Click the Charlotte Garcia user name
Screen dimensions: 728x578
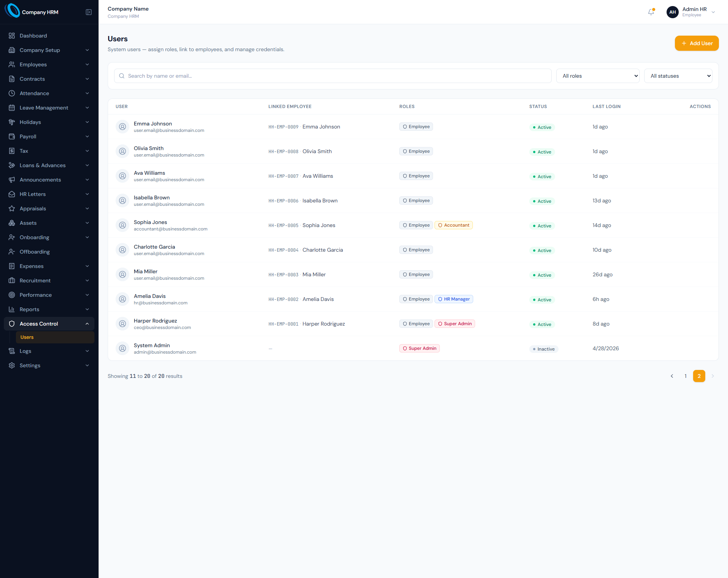click(x=154, y=247)
